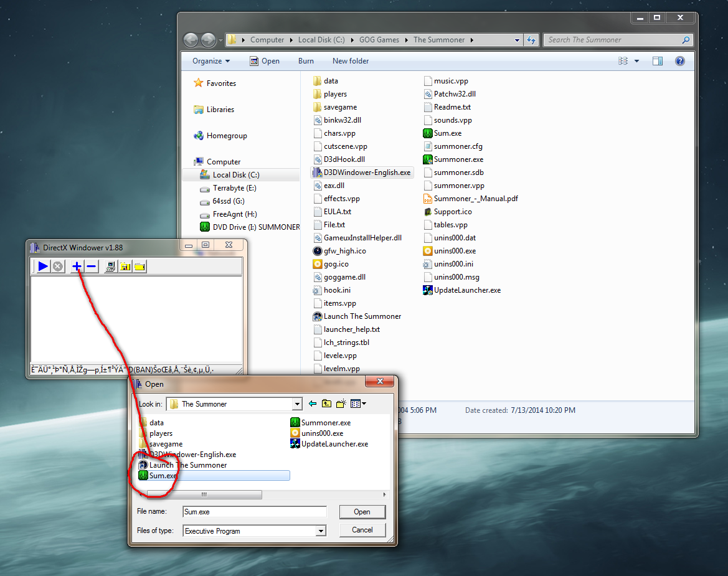Click the yellow folder settings icon in Windower toolbar
This screenshot has width=728, height=576.
pos(125,267)
